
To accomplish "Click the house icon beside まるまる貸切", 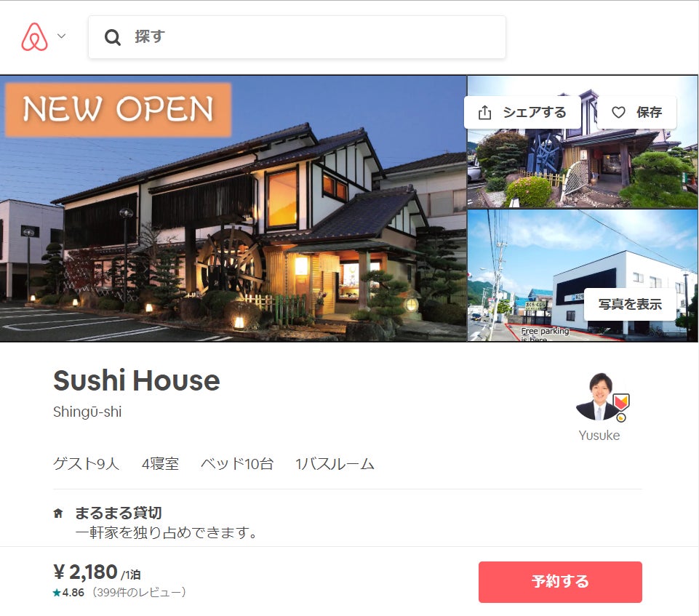I will coord(58,513).
